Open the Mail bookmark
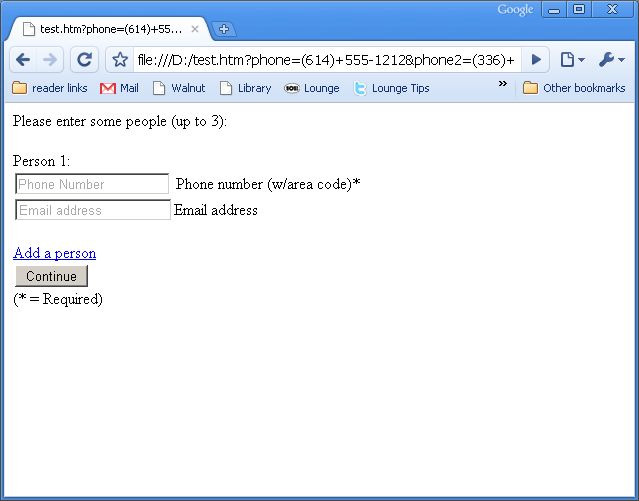This screenshot has width=639, height=501. [x=119, y=88]
